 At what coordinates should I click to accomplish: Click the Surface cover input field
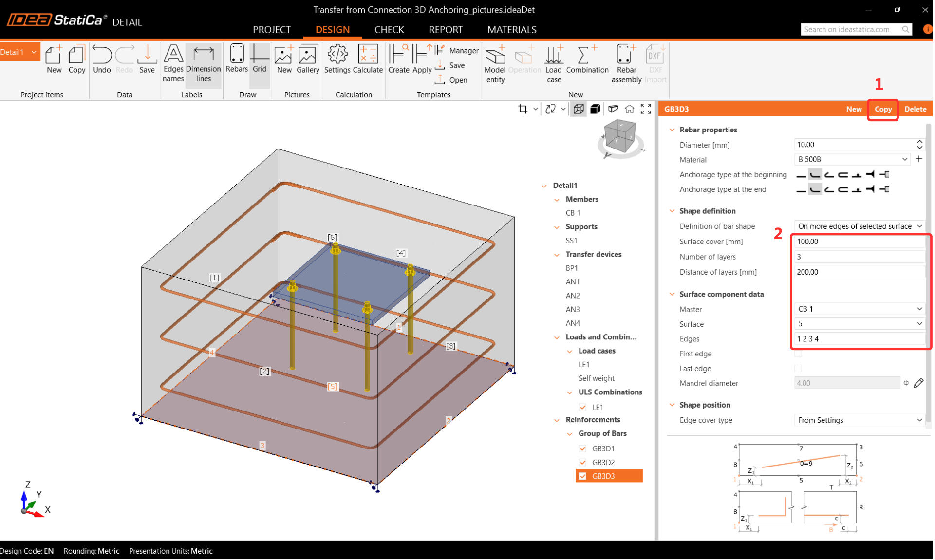pyautogui.click(x=859, y=242)
